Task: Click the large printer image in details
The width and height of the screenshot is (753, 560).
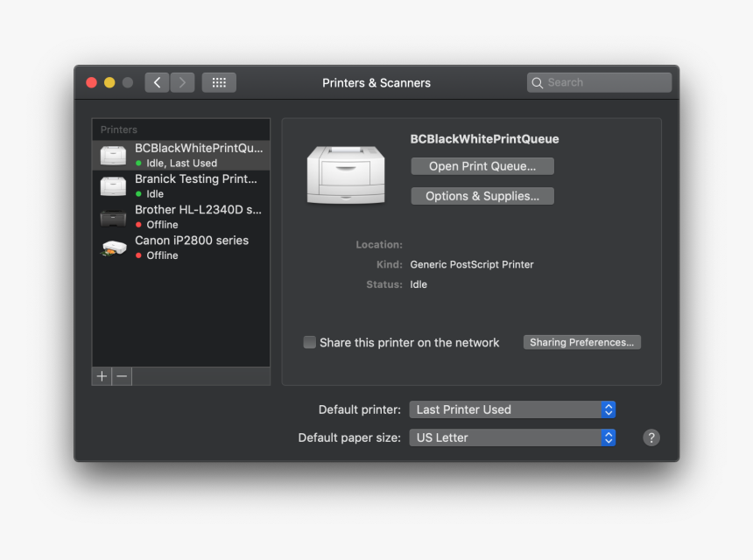Action: (346, 174)
